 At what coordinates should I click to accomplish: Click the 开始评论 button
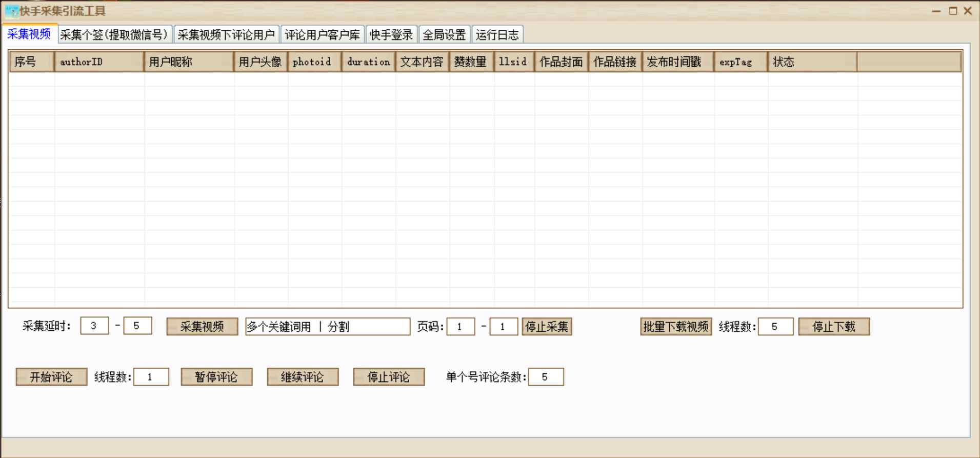(x=51, y=377)
